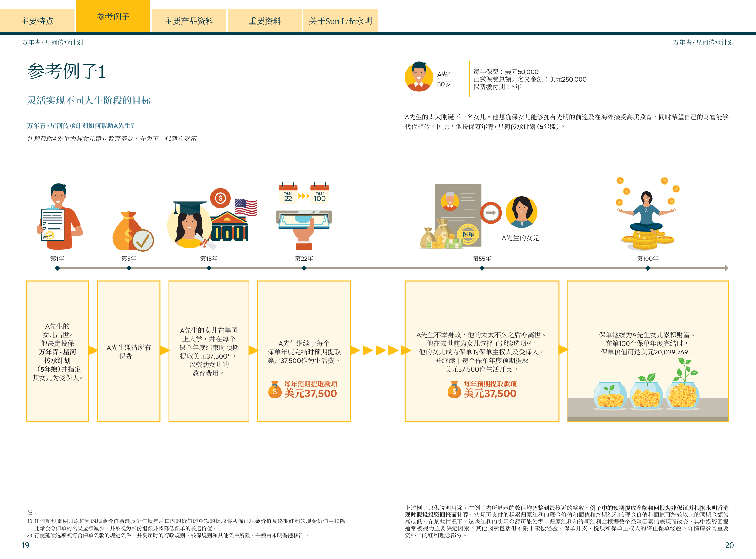Click the 保单 gold seal icon

[x=468, y=234]
